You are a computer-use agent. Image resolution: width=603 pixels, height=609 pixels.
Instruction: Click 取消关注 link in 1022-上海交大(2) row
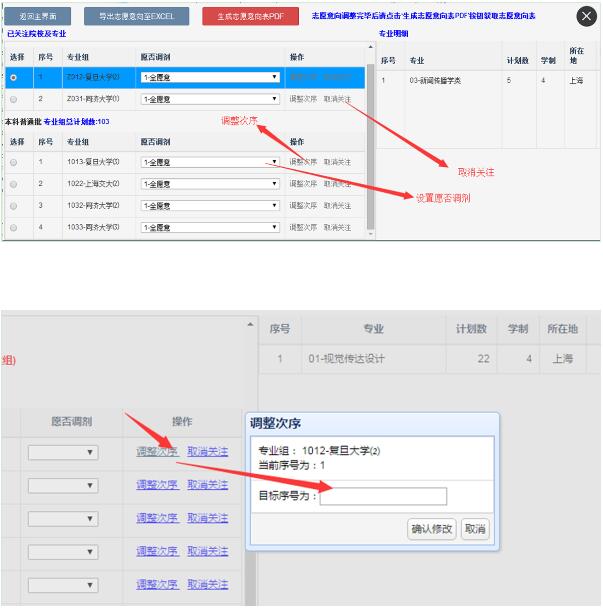337,184
